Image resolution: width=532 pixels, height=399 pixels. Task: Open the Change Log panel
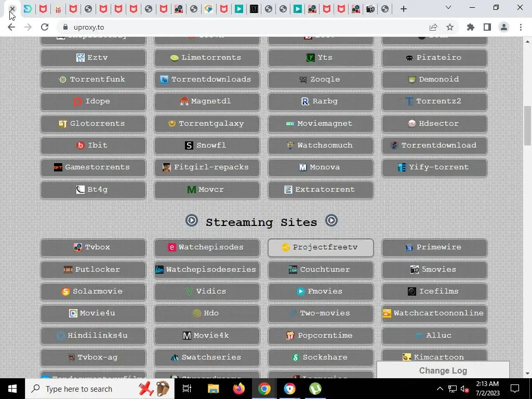pyautogui.click(x=443, y=370)
